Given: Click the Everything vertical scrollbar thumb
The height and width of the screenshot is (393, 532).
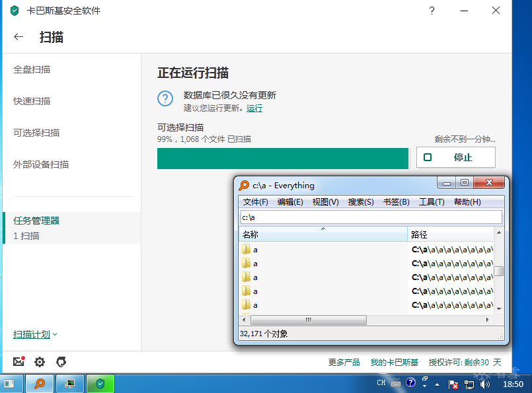Looking at the screenshot, I should (499, 271).
